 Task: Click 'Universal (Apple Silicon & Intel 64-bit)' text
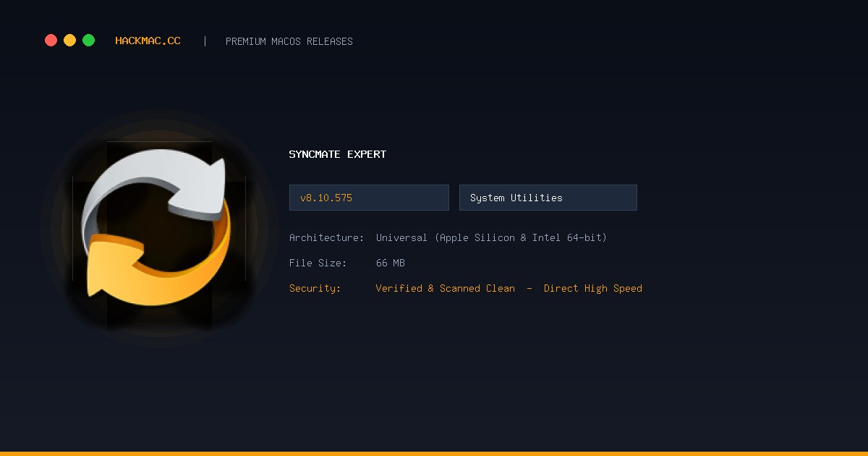pyautogui.click(x=491, y=237)
